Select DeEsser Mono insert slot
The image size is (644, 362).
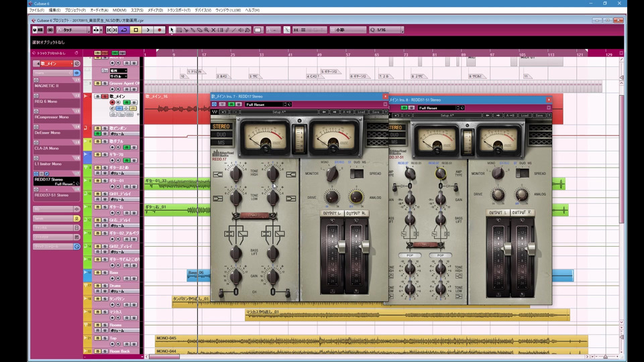point(56,133)
